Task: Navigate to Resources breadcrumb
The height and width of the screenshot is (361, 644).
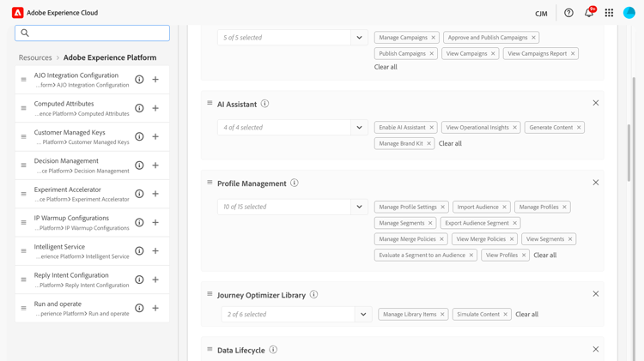Action: pyautogui.click(x=35, y=57)
